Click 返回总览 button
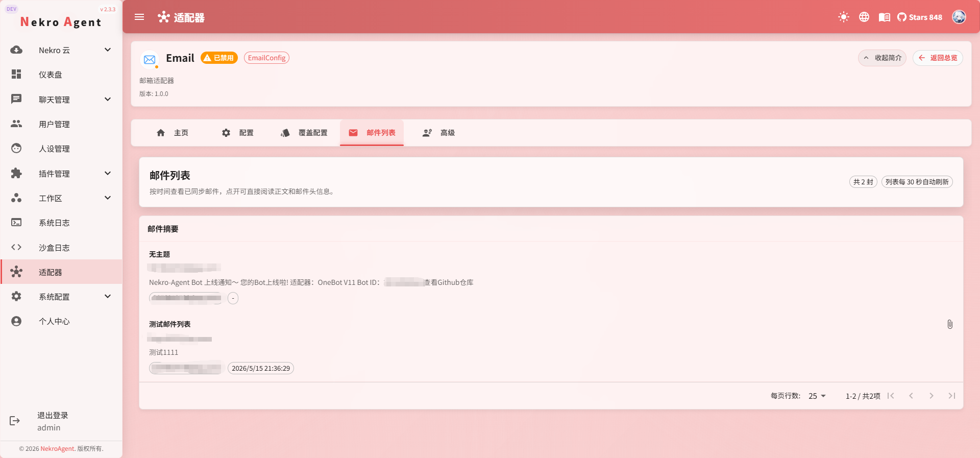This screenshot has height=458, width=980. click(x=938, y=58)
